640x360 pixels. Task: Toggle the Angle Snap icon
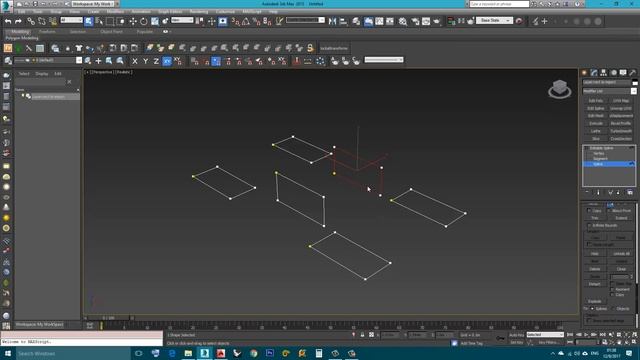click(246, 21)
